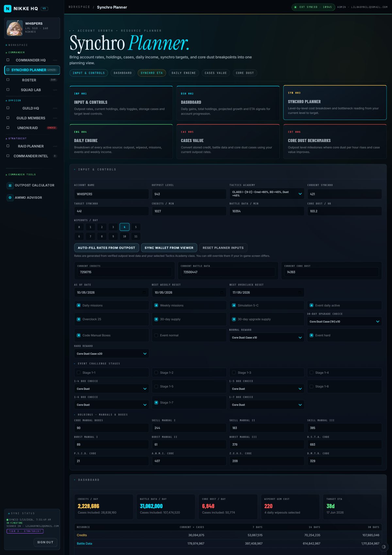
Task: Toggle the Weekly missions checkbox
Action: pos(156,305)
